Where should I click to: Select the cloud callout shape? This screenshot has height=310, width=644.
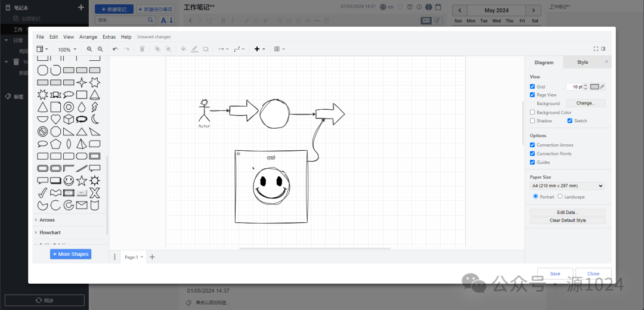tap(69, 94)
